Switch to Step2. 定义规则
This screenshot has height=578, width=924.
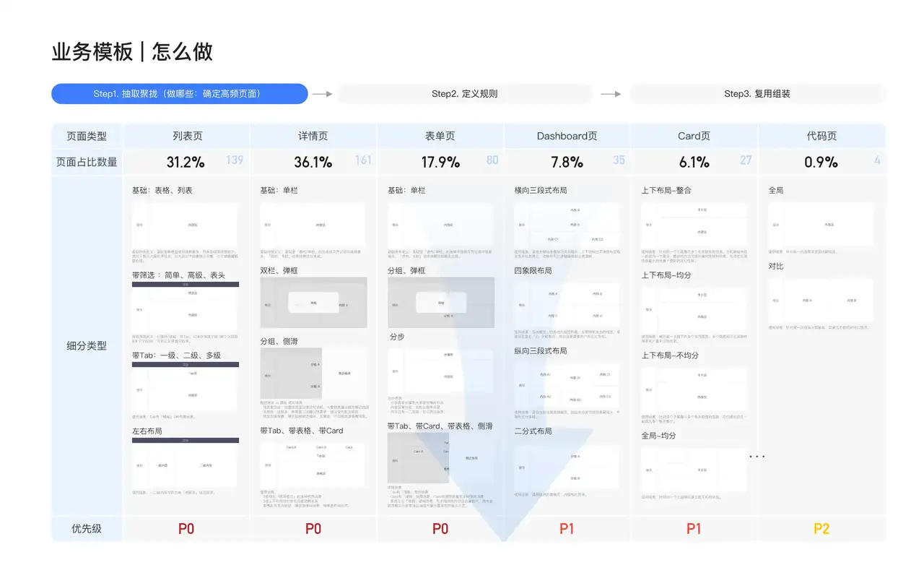[x=465, y=94]
